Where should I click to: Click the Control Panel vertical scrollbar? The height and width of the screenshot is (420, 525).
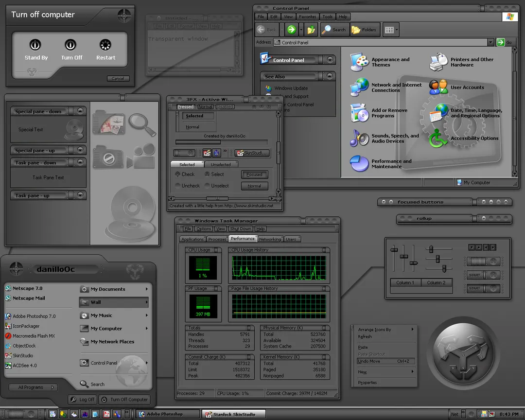point(515,112)
